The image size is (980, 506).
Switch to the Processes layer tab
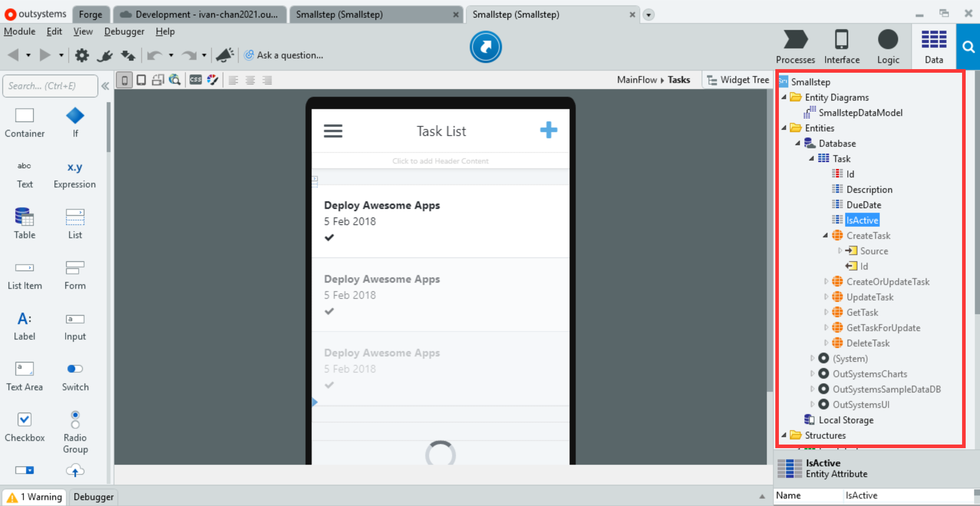coord(795,47)
